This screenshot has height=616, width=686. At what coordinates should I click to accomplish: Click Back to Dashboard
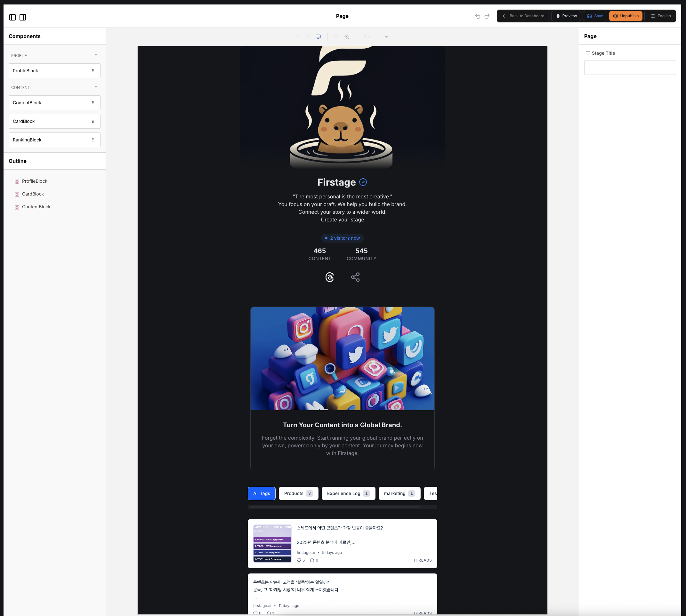pyautogui.click(x=523, y=16)
